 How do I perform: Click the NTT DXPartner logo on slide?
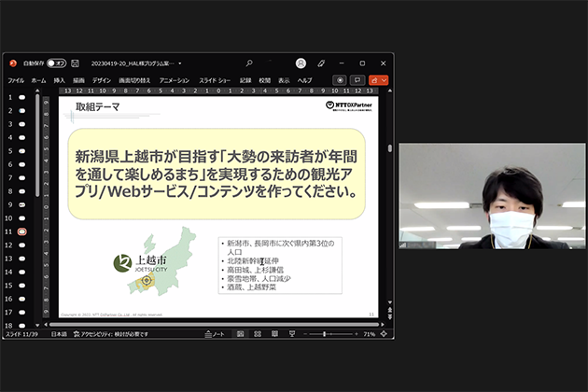349,106
